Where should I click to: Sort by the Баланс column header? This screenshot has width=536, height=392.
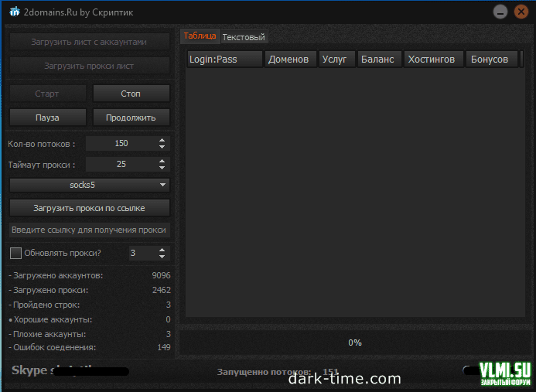(x=378, y=60)
